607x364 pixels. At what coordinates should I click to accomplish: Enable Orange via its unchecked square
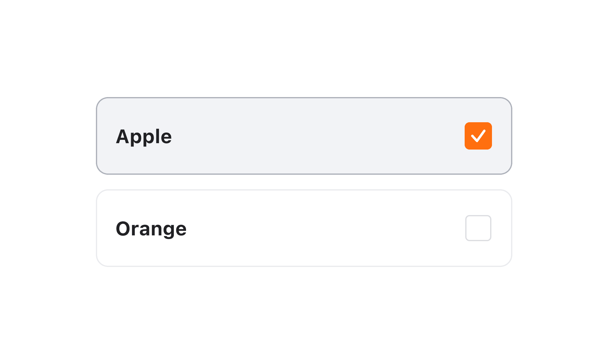[478, 228]
